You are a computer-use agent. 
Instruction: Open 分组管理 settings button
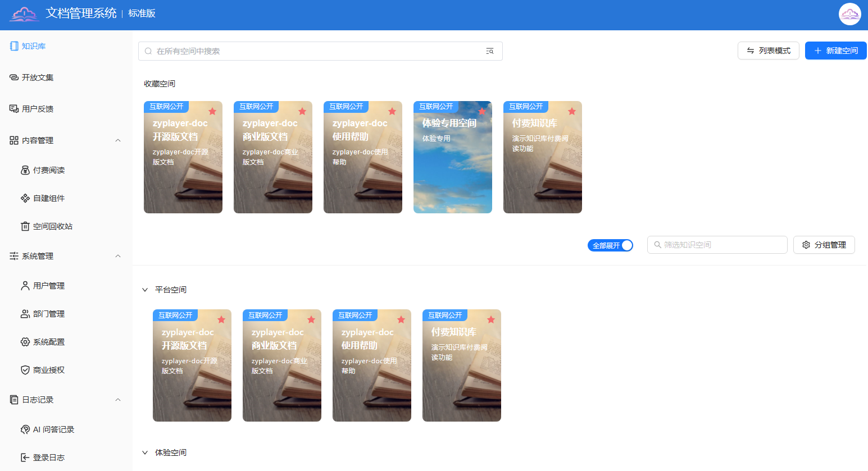[824, 245]
